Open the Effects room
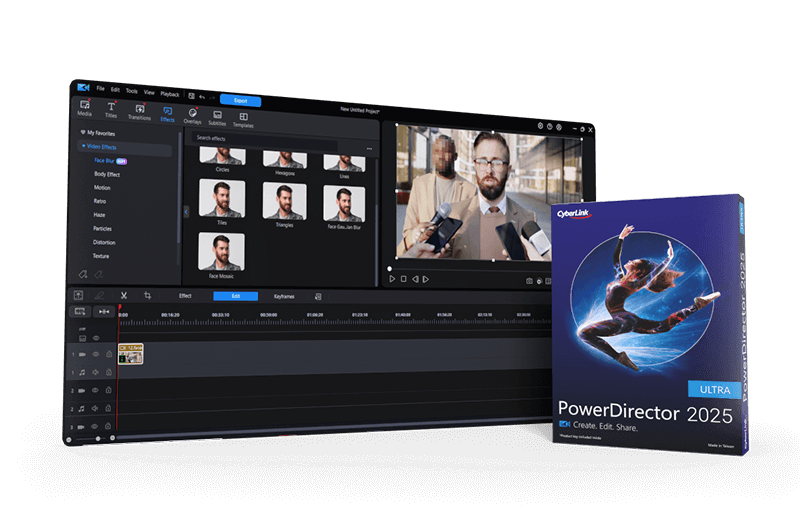 [x=167, y=114]
